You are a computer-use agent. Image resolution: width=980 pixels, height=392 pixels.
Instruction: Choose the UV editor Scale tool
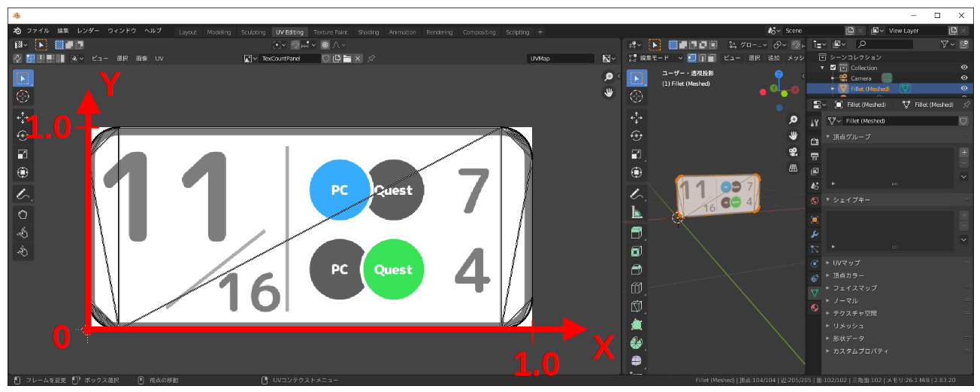pyautogui.click(x=23, y=154)
